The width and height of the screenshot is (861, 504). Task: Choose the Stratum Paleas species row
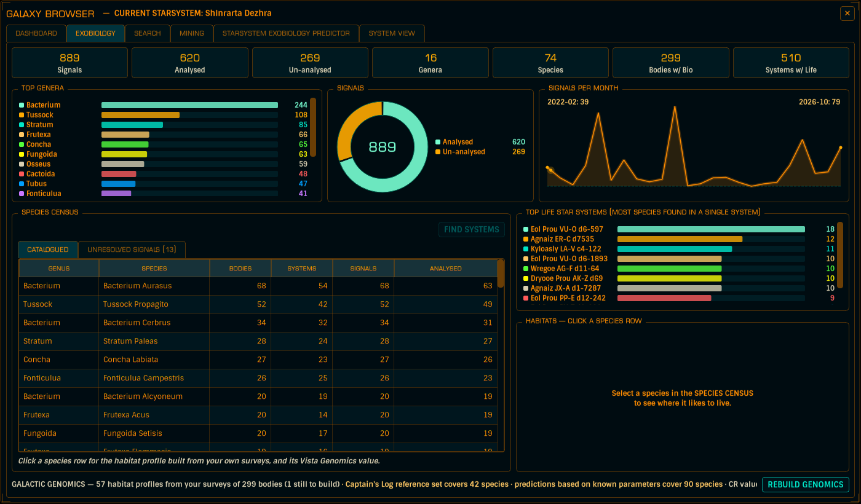click(x=258, y=341)
